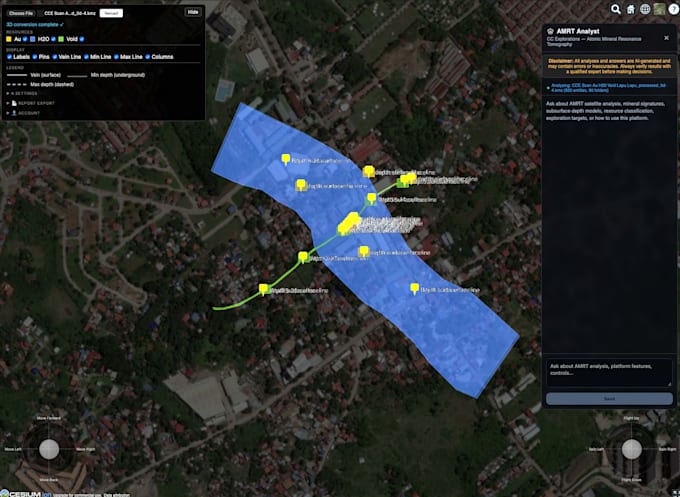The width and height of the screenshot is (680, 497).
Task: Click the Move Forward joystick label
Action: click(49, 418)
